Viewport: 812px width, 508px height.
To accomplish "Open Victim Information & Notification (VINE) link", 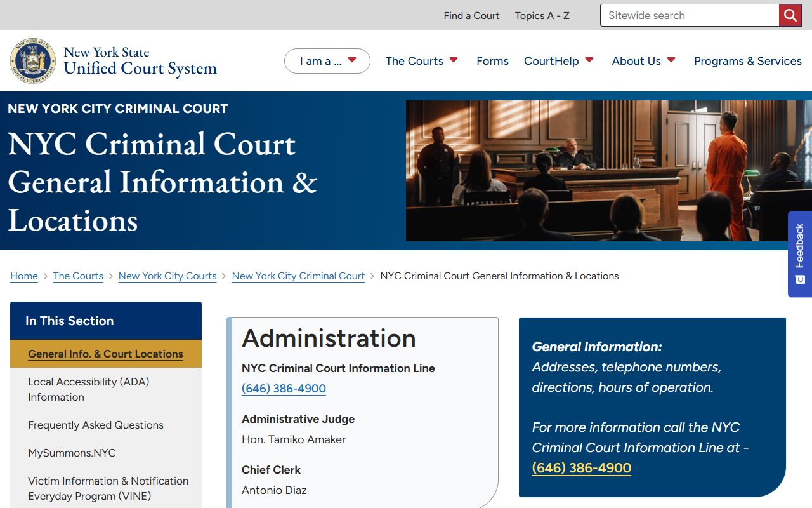I will [x=108, y=488].
